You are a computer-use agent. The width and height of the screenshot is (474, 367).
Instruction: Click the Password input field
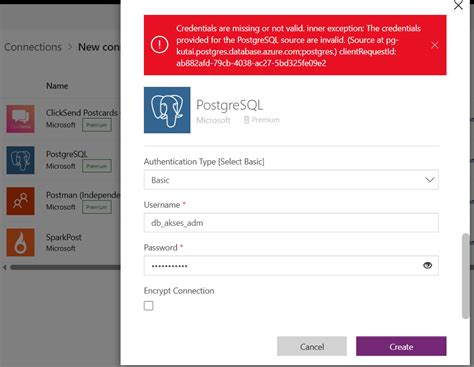[x=291, y=266]
